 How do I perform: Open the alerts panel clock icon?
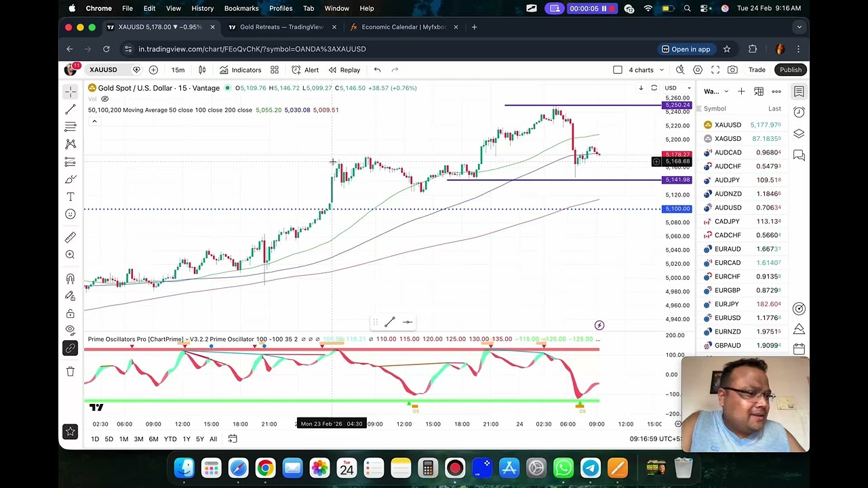[799, 113]
